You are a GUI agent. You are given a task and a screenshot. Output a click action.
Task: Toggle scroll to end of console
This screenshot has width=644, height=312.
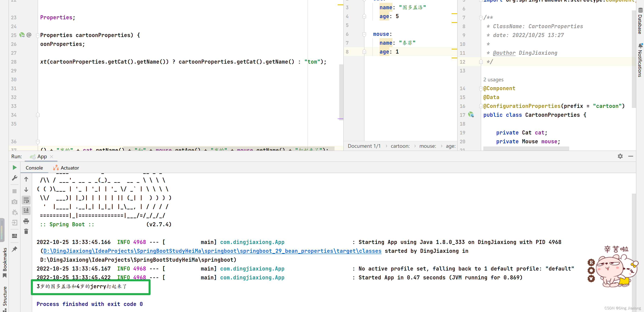[x=26, y=211]
